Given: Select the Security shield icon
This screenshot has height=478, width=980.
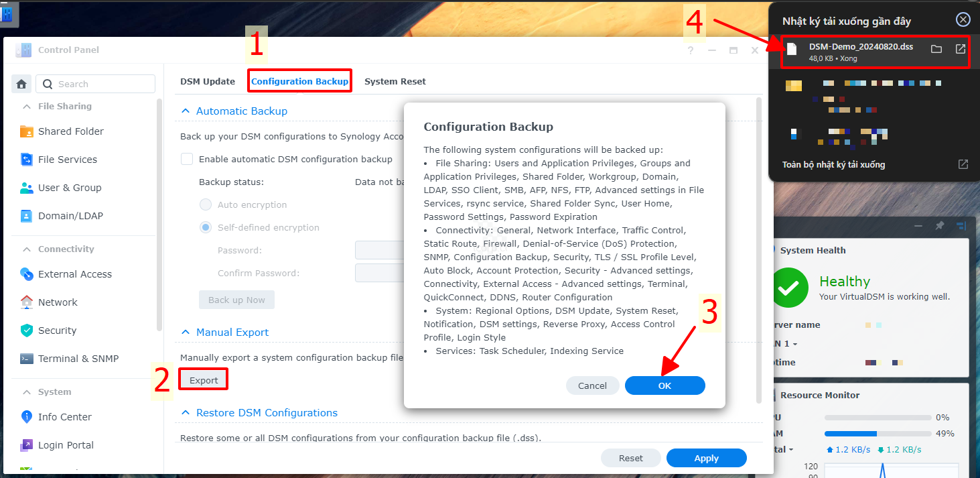Looking at the screenshot, I should [27, 331].
